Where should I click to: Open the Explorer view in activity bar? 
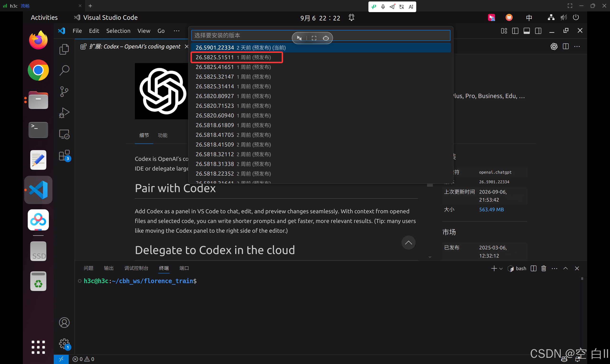point(64,49)
